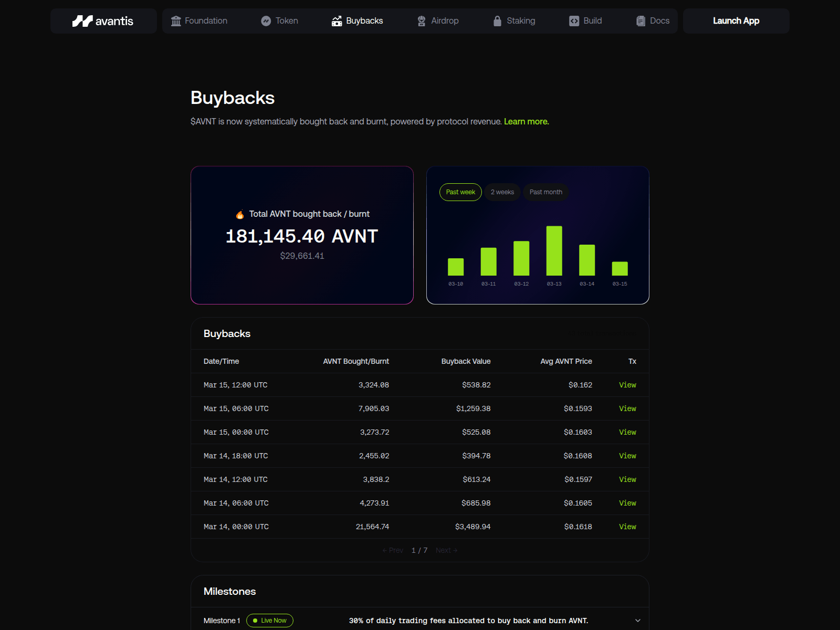Expand the Milestone 1 row chevron
Image resolution: width=840 pixels, height=630 pixels.
tap(637, 621)
